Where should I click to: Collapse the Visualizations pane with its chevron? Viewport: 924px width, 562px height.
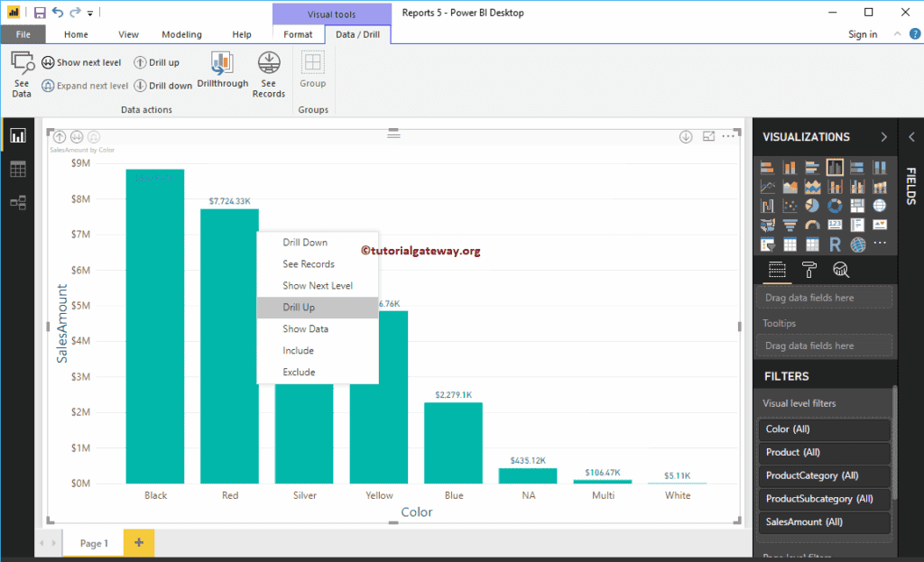tap(882, 137)
